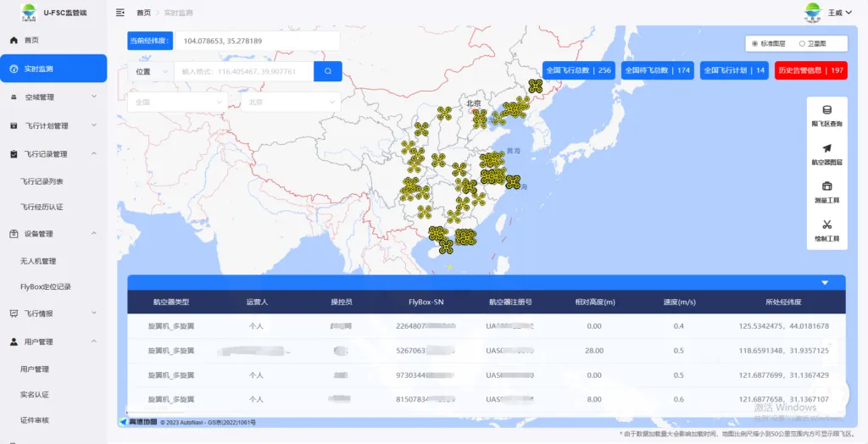868x444 pixels.
Task: Select the 卫星图 radio button
Action: tap(802, 42)
